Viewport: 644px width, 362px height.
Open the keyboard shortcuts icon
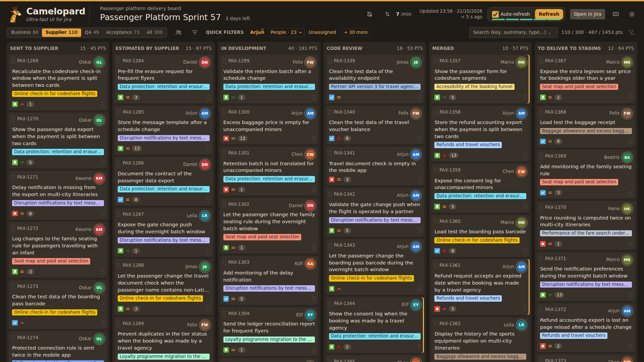[616, 14]
